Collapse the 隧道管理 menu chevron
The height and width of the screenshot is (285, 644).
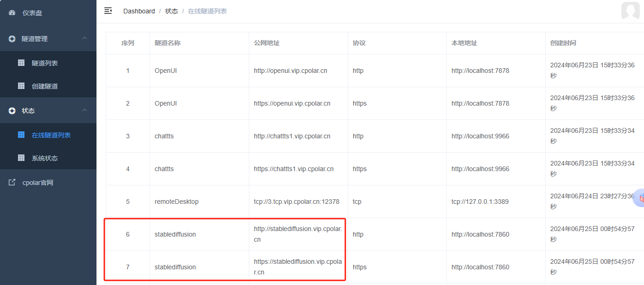[x=84, y=38]
